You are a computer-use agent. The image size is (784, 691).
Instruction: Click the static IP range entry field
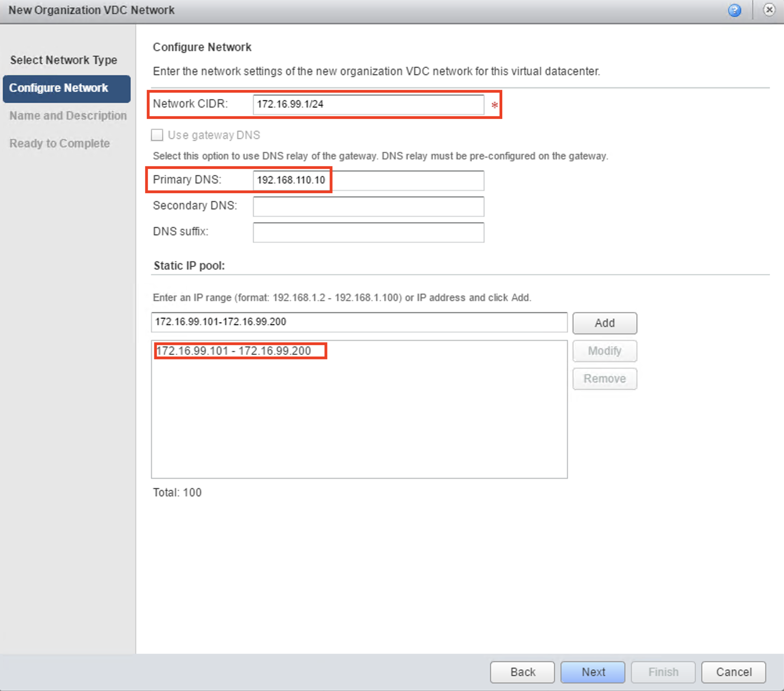[x=359, y=322]
